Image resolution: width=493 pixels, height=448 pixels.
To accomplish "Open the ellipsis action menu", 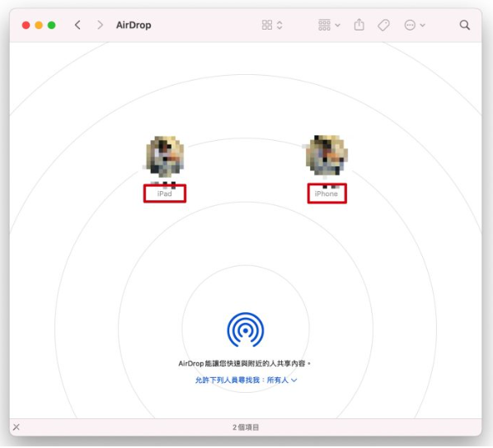I will 415,26.
